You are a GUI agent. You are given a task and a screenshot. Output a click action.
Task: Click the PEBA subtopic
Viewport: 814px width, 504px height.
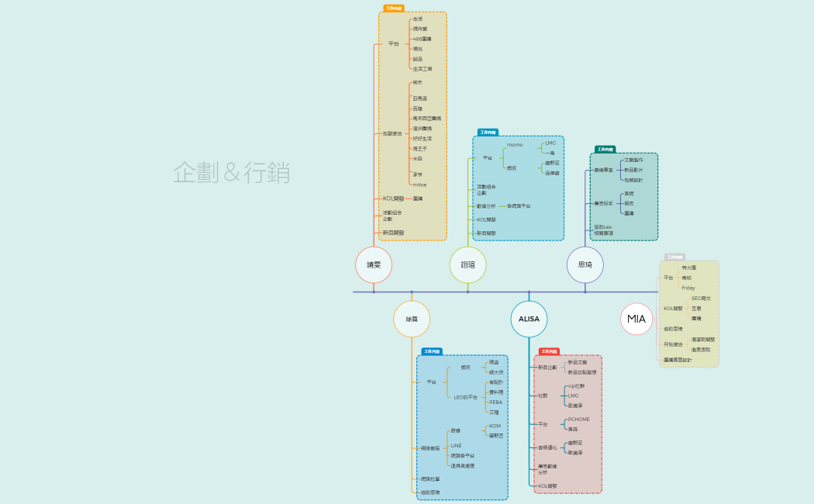click(495, 402)
